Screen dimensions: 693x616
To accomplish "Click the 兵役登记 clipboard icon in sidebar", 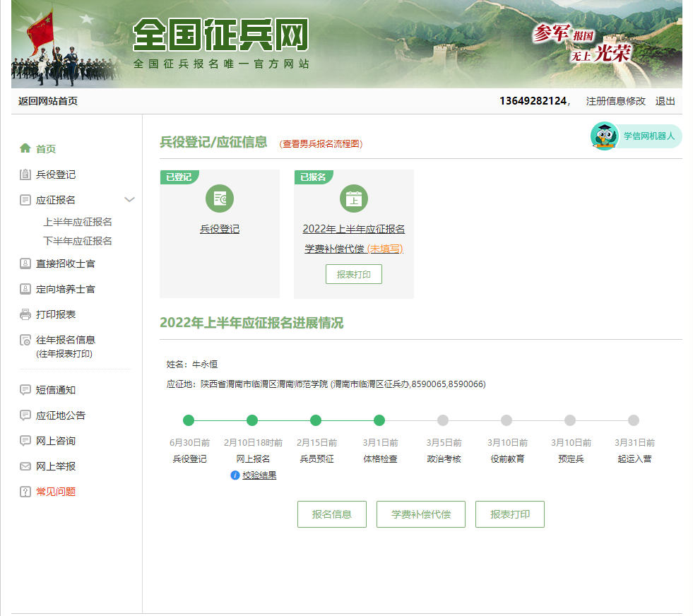I will [25, 174].
